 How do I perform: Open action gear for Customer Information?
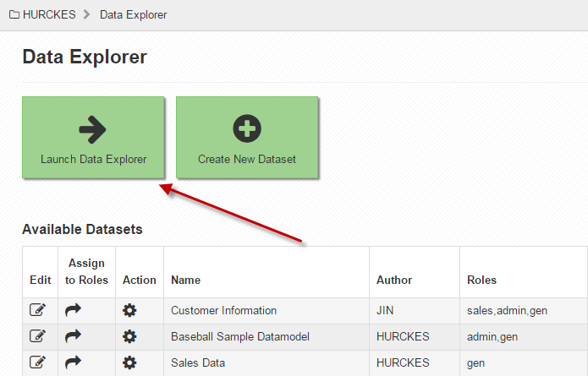click(129, 310)
